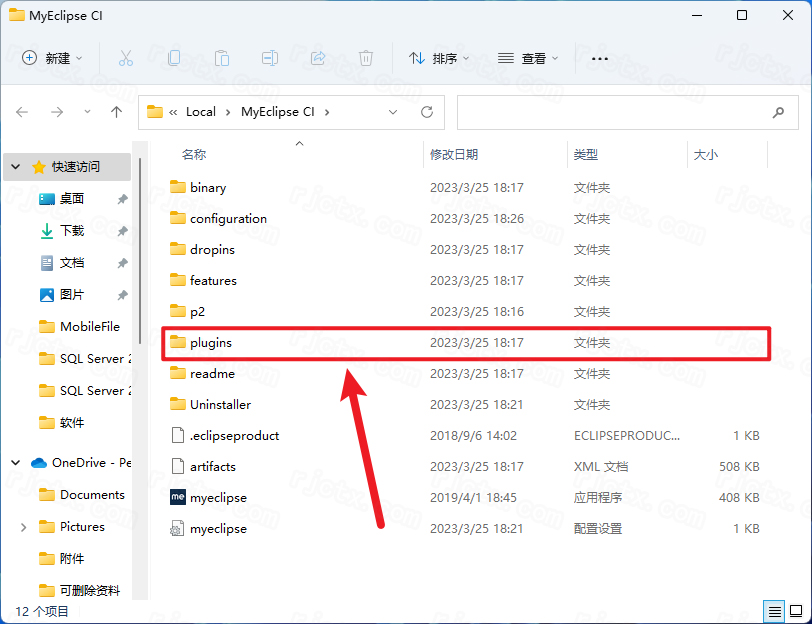Expand the Pictures node under OneDrive
This screenshot has height=624, width=812.
pos(23,527)
